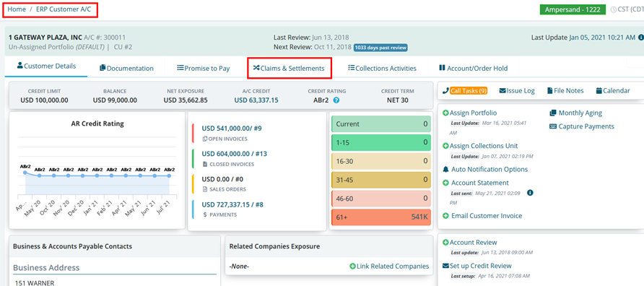Open Monthly Aging
644x286 pixels.
580,113
